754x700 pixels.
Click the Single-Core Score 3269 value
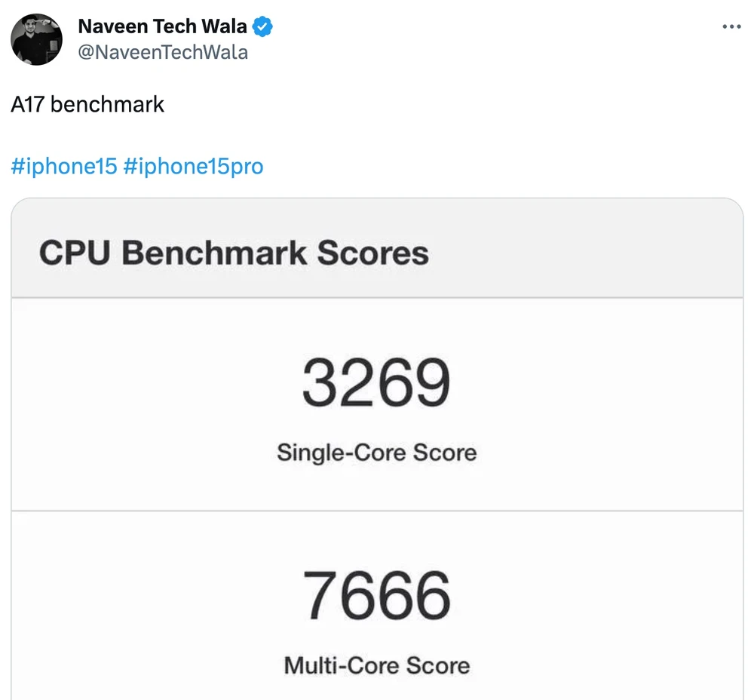click(x=376, y=380)
